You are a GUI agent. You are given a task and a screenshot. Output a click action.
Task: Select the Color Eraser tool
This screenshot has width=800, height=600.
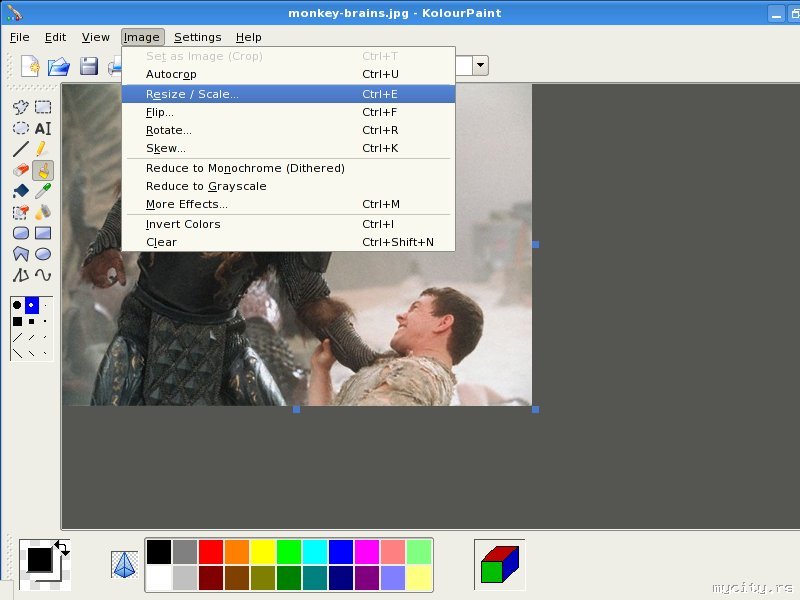tap(20, 212)
